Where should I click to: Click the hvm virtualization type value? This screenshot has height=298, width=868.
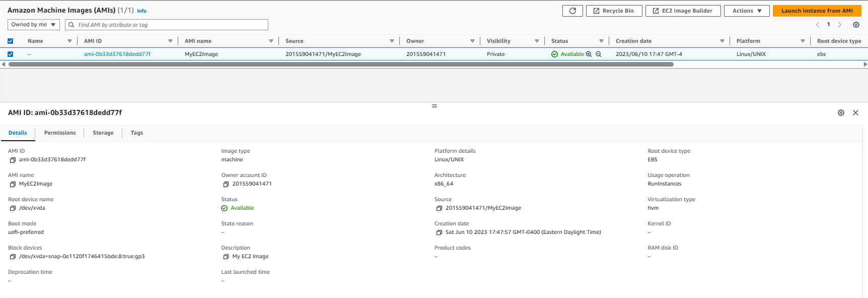[653, 208]
